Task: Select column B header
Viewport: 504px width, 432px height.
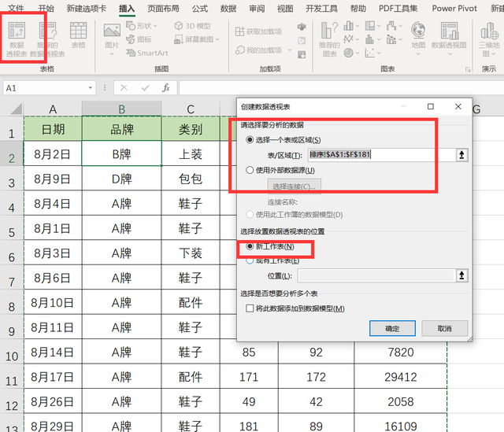Action: pyautogui.click(x=121, y=109)
